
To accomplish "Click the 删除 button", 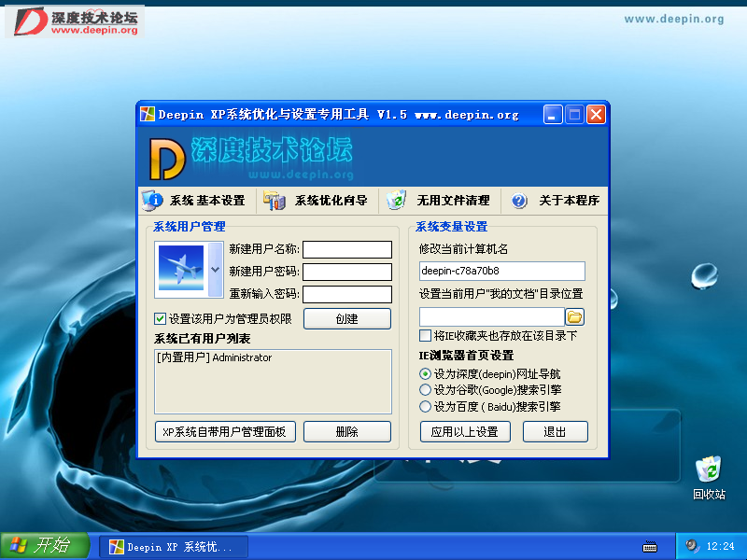I will pos(347,431).
